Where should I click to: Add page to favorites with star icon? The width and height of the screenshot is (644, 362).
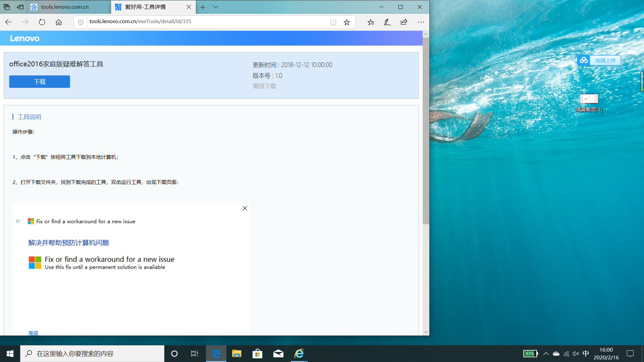pyautogui.click(x=347, y=22)
